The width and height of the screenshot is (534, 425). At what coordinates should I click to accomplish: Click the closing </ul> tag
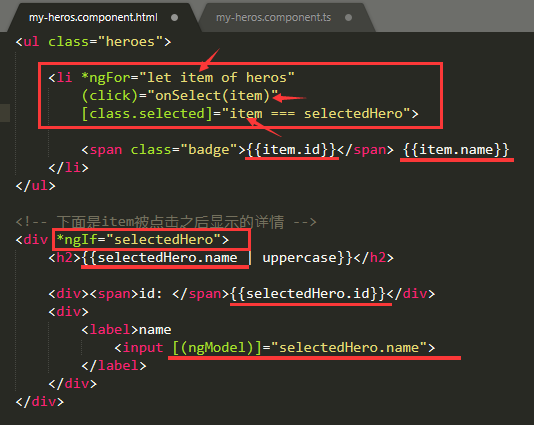point(35,186)
